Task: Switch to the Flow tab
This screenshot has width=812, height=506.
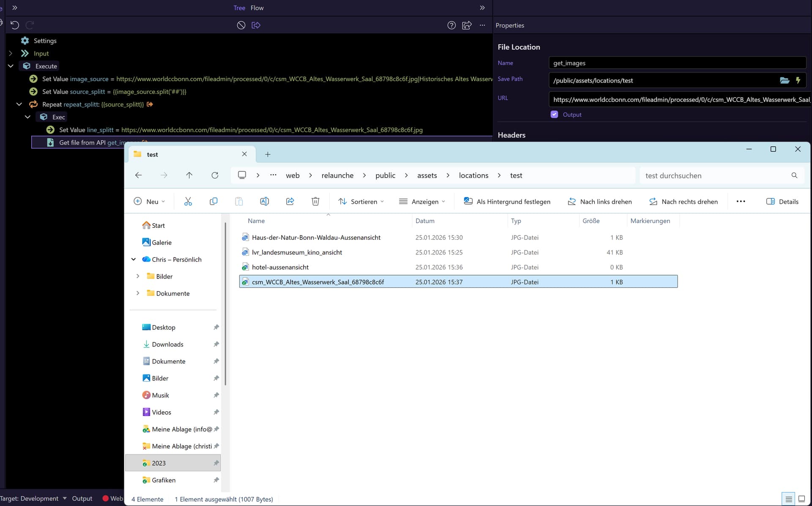Action: tap(257, 8)
